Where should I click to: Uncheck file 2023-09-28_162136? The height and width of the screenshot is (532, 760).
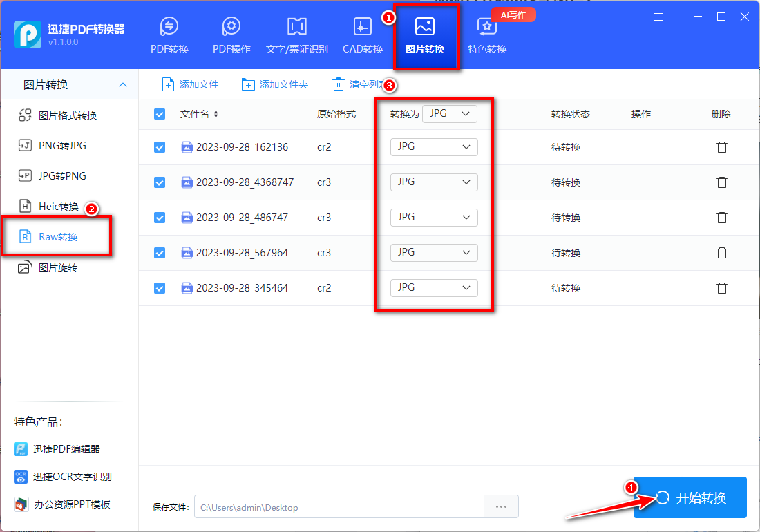(160, 147)
